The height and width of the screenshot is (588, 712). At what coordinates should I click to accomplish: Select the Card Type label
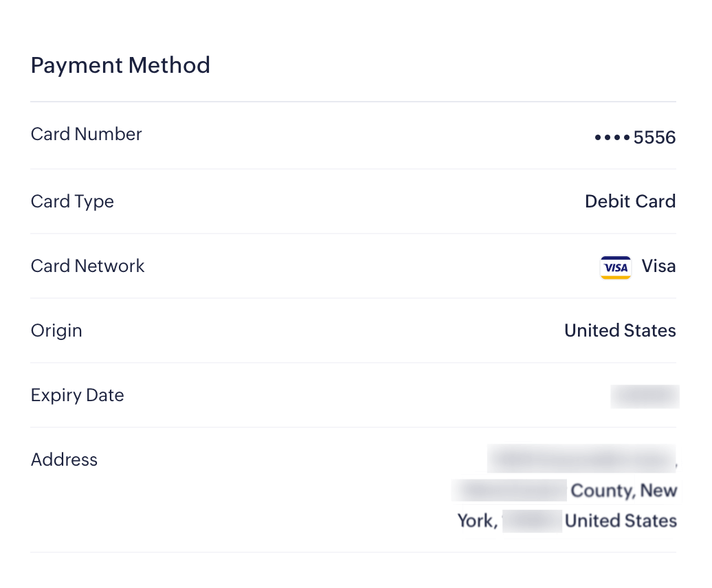coord(72,201)
